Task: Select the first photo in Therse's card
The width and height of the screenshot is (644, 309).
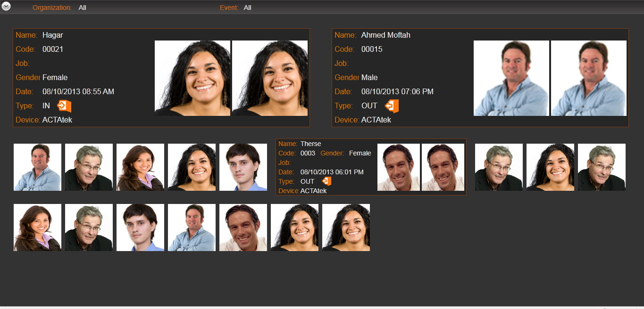Action: point(399,167)
